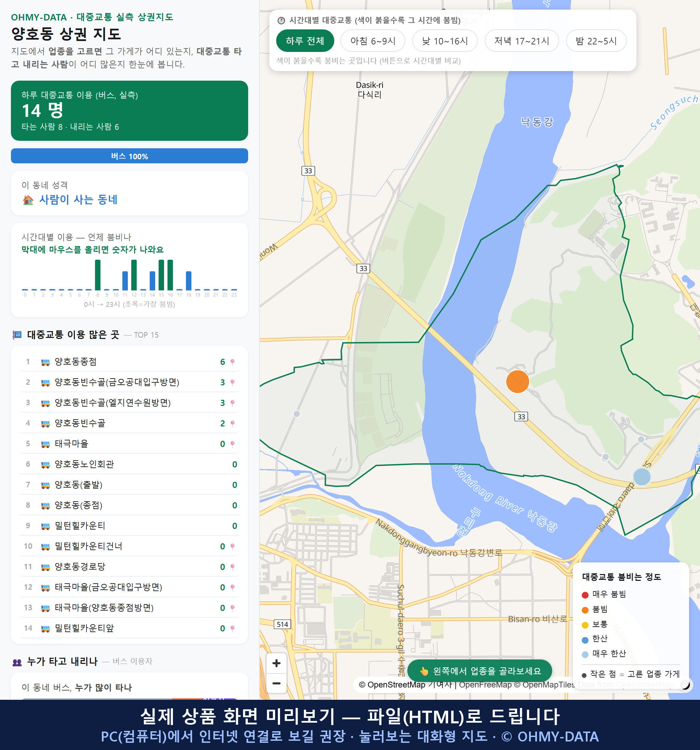
Task: Click pin icon in the 양호동빈수골 row ranked 4
Action: coord(232,423)
